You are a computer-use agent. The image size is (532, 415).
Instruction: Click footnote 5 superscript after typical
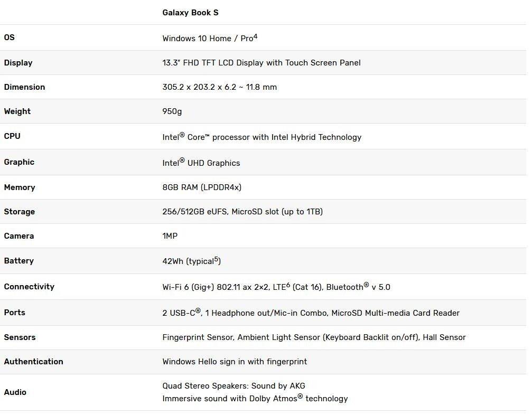(x=216, y=259)
